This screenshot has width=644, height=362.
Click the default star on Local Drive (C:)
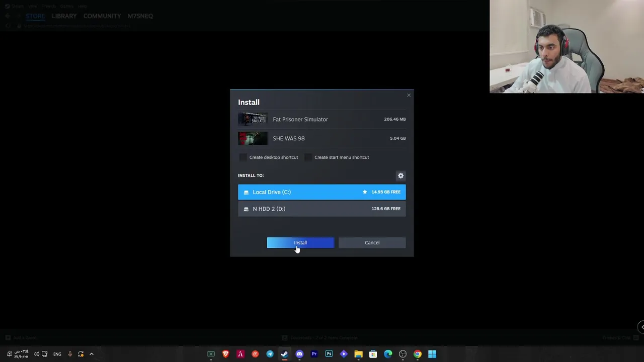coord(365,192)
